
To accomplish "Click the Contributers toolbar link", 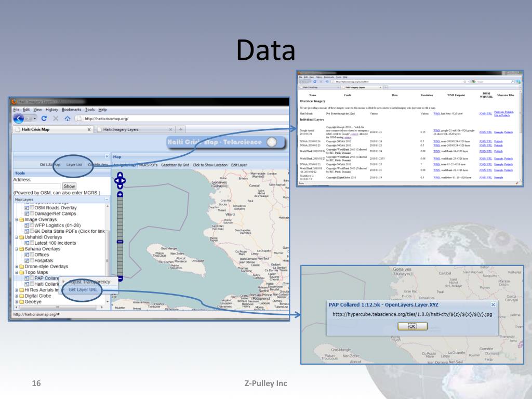I will [x=98, y=165].
